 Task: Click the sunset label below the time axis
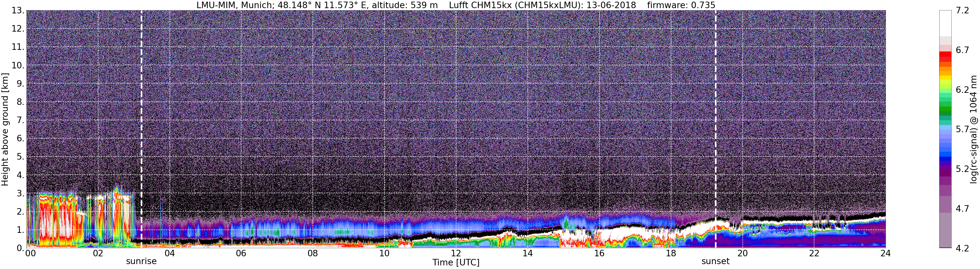tap(715, 262)
